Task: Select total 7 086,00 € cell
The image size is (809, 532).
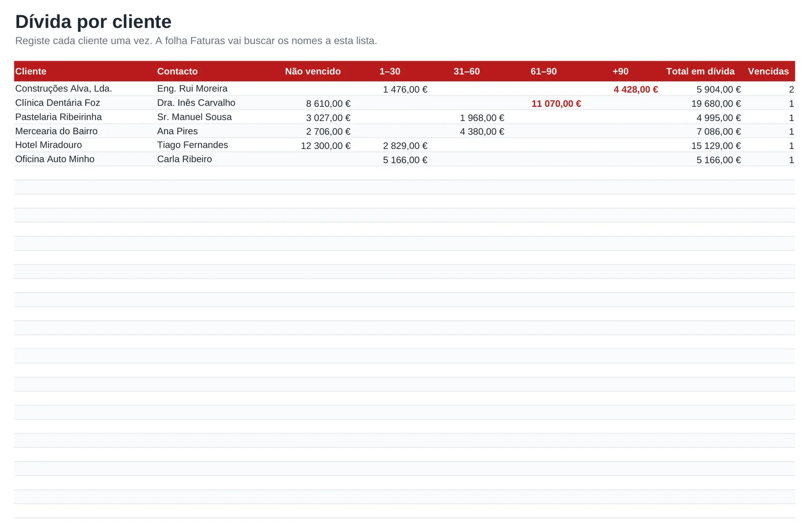Action: tap(718, 131)
